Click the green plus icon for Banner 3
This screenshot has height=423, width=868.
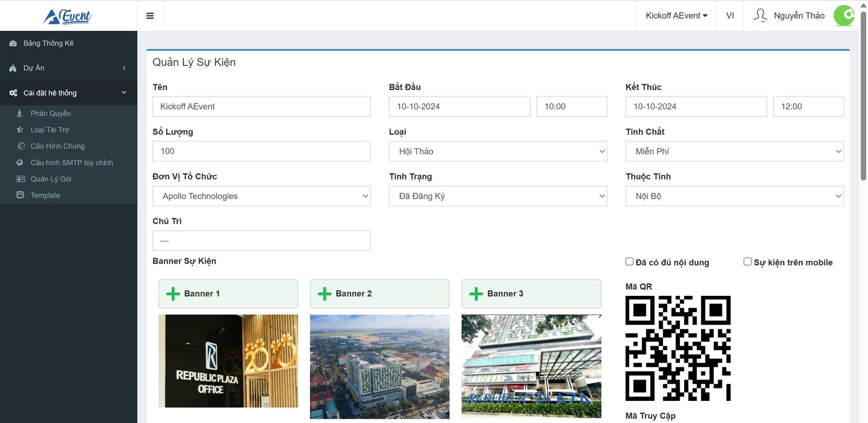click(x=476, y=294)
